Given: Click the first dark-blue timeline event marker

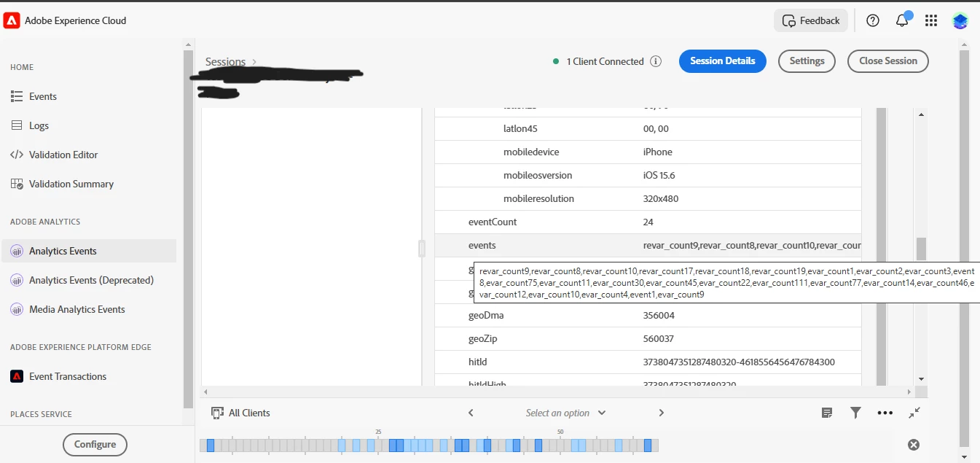Looking at the screenshot, I should 211,445.
